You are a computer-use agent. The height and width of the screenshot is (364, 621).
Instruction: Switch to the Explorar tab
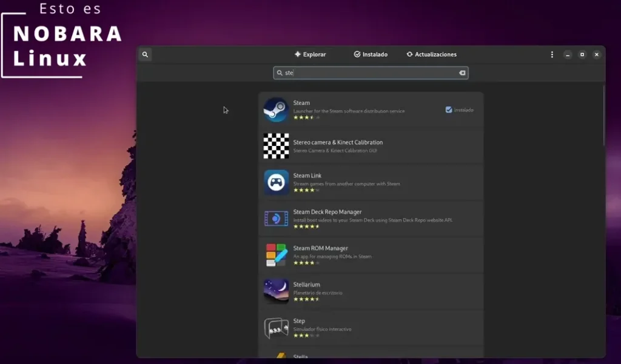pos(310,55)
